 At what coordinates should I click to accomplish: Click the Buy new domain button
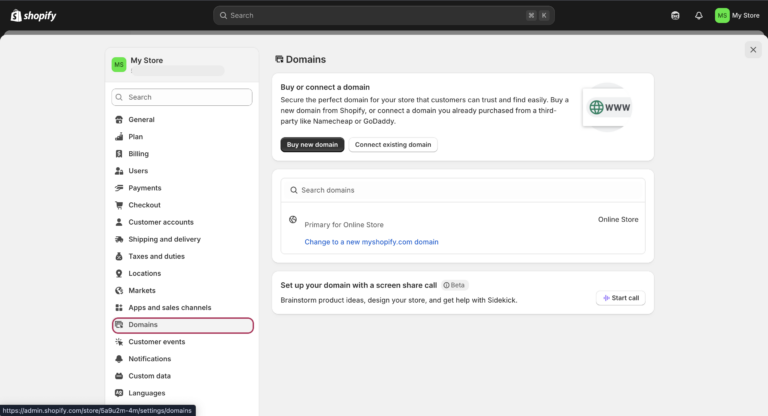tap(312, 145)
